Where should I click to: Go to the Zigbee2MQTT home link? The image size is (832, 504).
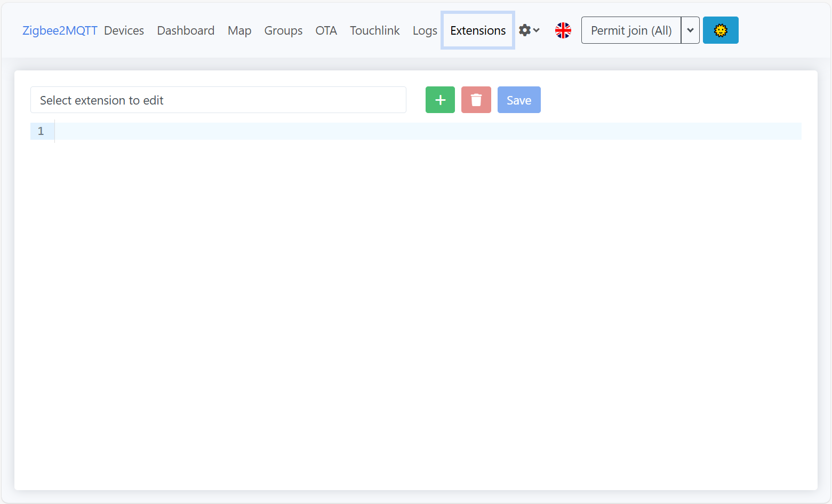click(x=60, y=30)
